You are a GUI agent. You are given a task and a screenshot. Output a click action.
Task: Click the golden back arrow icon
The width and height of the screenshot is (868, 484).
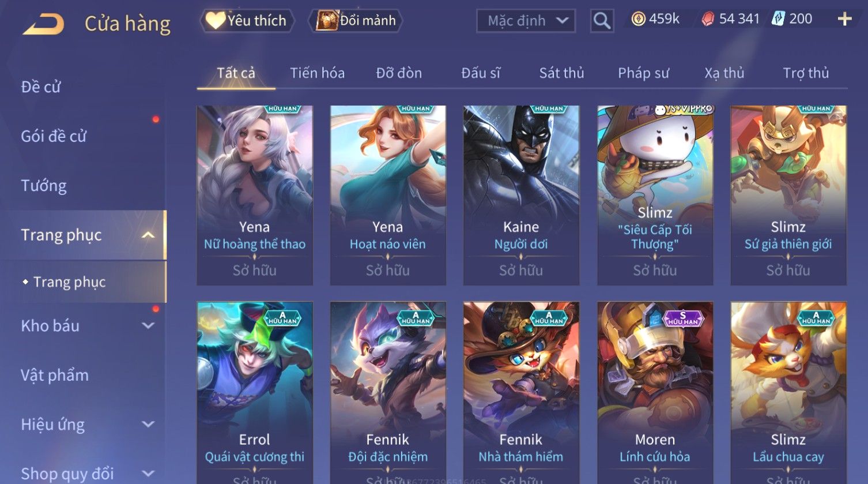coord(43,24)
